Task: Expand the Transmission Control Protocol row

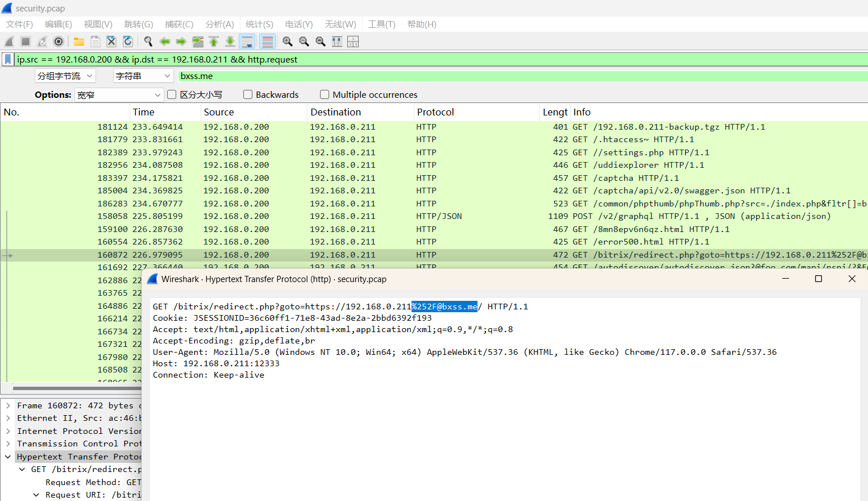Action: (8, 444)
